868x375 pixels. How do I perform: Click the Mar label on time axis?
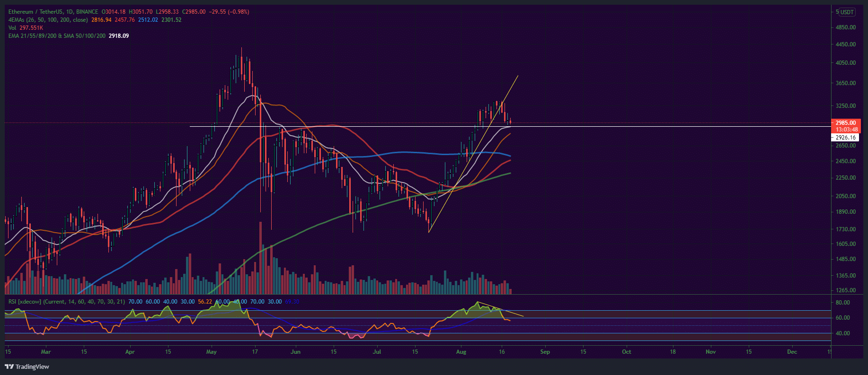[x=46, y=352]
